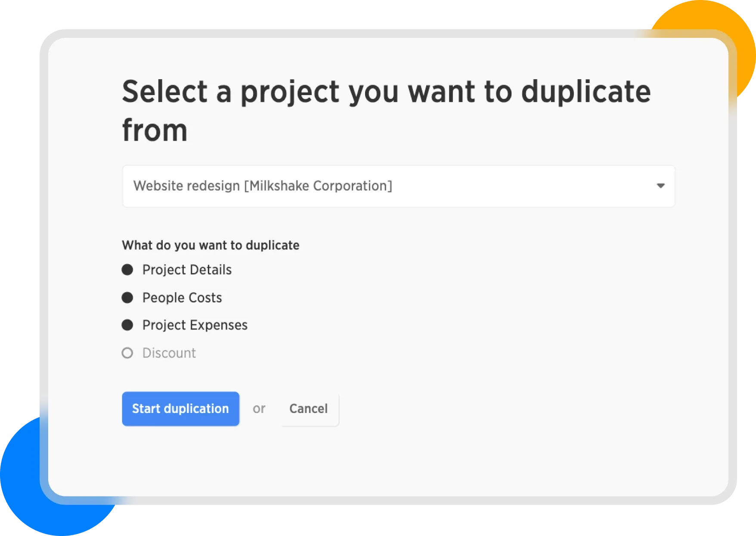Image resolution: width=756 pixels, height=536 pixels.
Task: Click the "Select a project you want" heading
Action: click(x=301, y=92)
